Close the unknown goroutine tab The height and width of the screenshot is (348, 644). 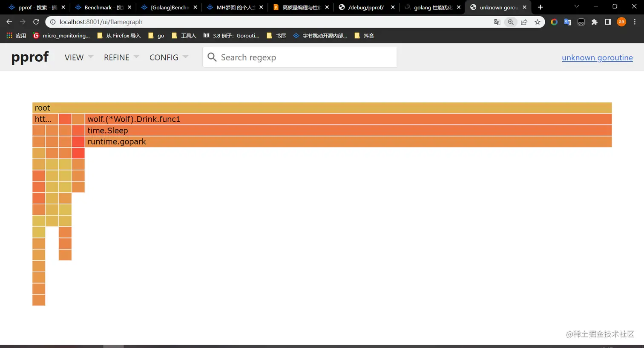(x=524, y=7)
